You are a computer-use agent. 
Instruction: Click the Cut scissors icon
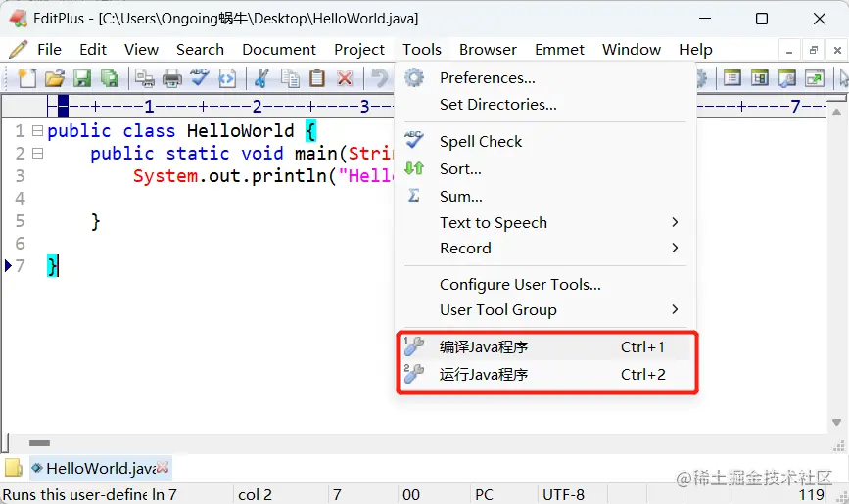(x=261, y=78)
